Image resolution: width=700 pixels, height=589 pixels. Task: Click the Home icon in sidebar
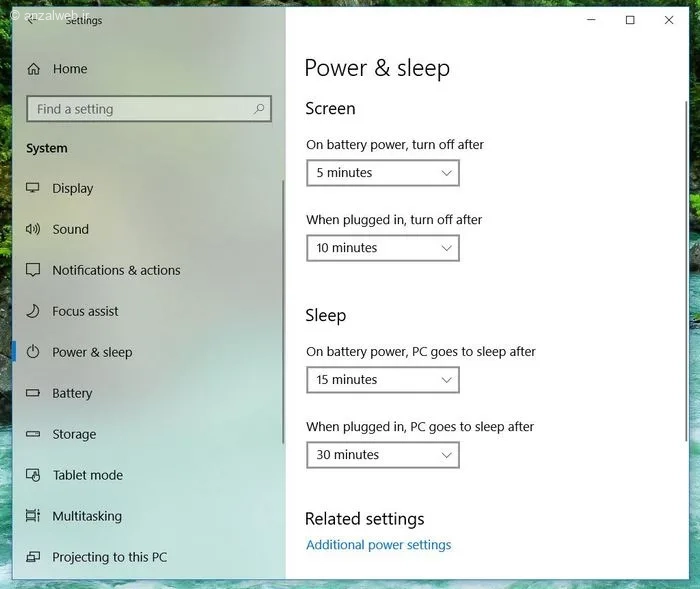(x=34, y=69)
